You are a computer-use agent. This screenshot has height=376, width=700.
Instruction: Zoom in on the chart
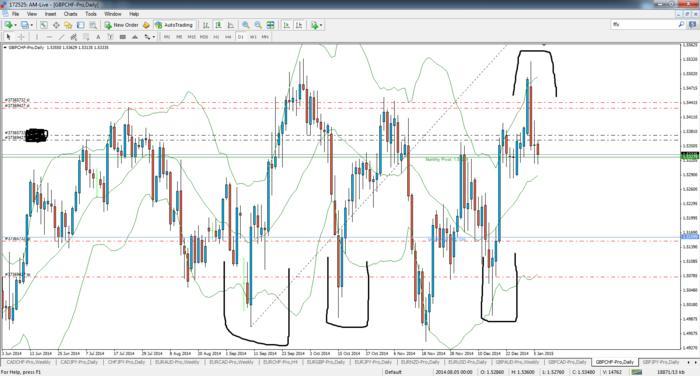tap(246, 25)
